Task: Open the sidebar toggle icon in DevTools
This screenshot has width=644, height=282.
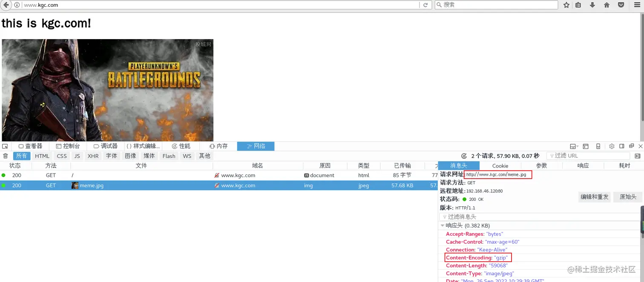Action: click(x=622, y=146)
